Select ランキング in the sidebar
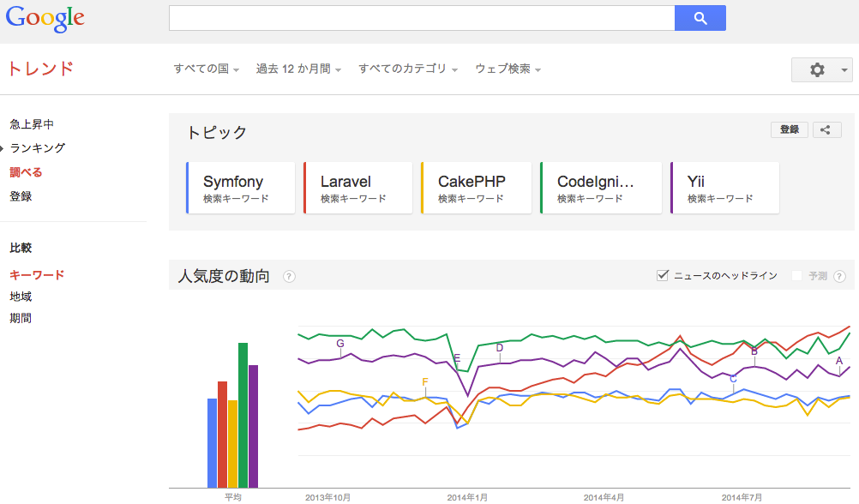 [x=37, y=148]
